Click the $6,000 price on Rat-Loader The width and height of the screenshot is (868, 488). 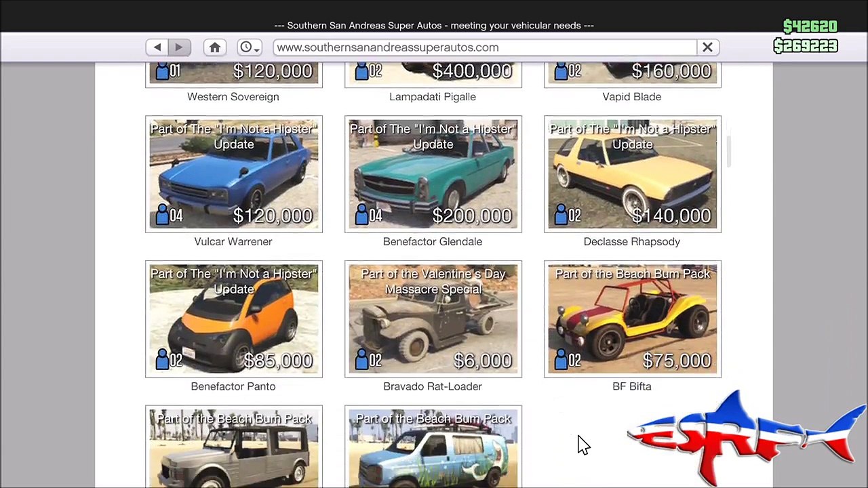[x=483, y=361]
